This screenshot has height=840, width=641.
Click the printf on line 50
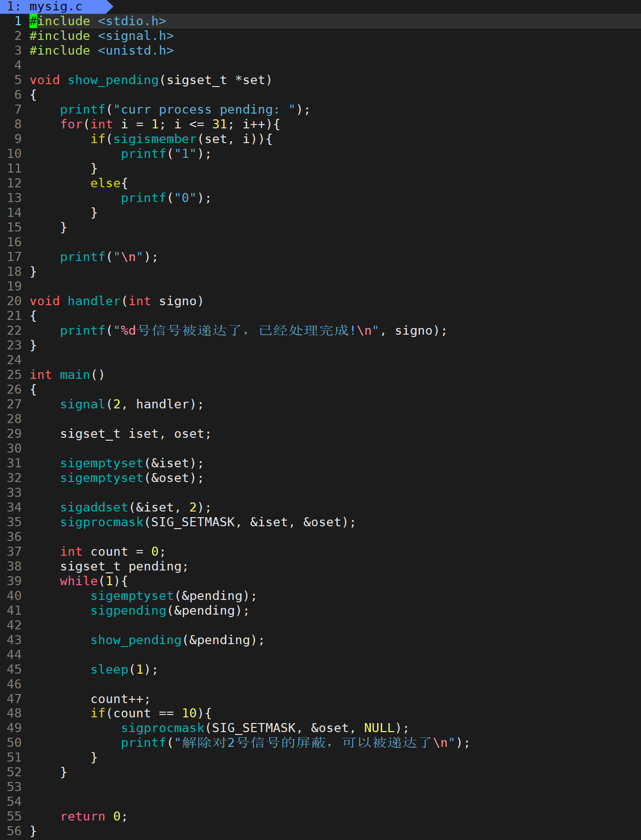coord(295,743)
